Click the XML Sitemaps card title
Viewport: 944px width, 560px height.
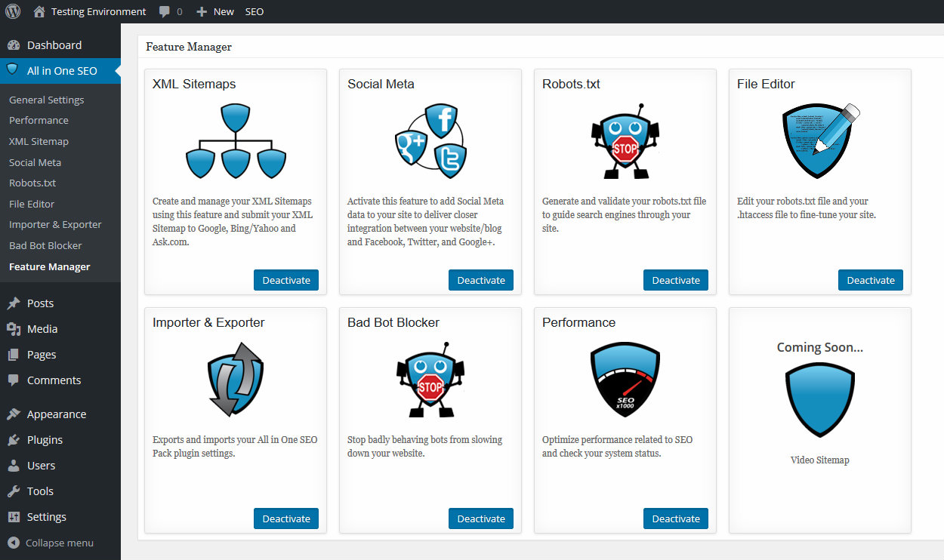[x=194, y=84]
